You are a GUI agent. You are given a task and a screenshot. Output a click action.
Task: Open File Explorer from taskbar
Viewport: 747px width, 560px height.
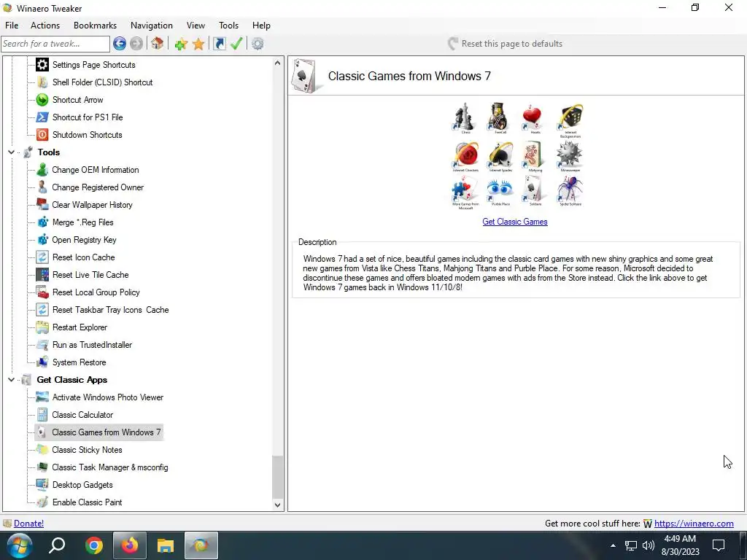166,545
